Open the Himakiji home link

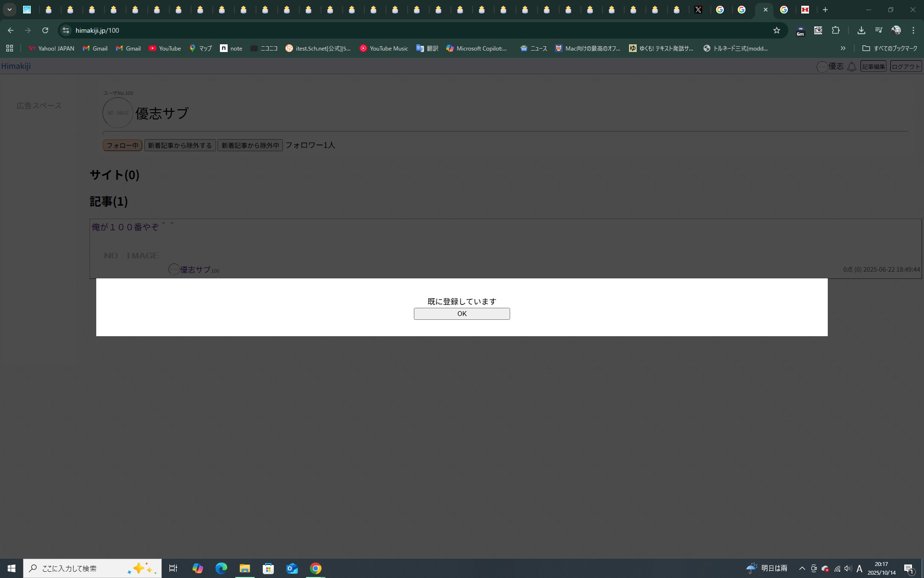click(16, 66)
